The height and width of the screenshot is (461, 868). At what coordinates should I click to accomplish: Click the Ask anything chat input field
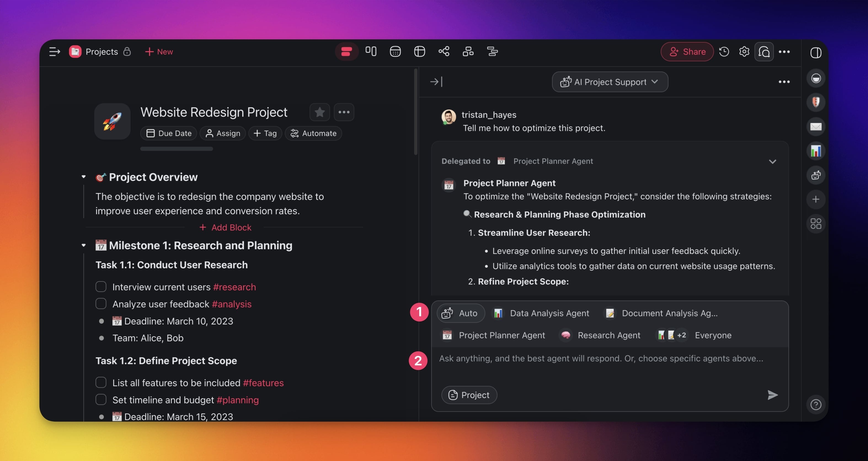tap(601, 358)
